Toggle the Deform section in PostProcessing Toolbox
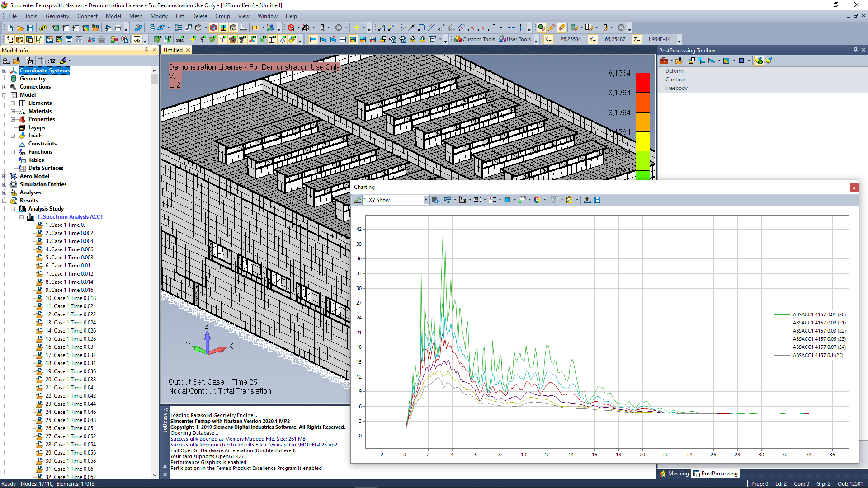This screenshot has height=488, width=868. [674, 70]
